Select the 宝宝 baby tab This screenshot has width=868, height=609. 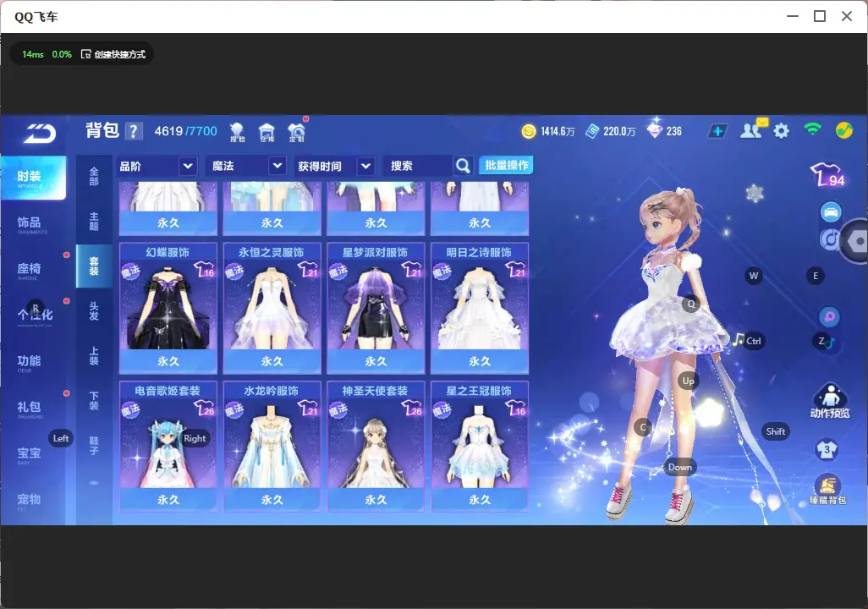click(x=33, y=454)
